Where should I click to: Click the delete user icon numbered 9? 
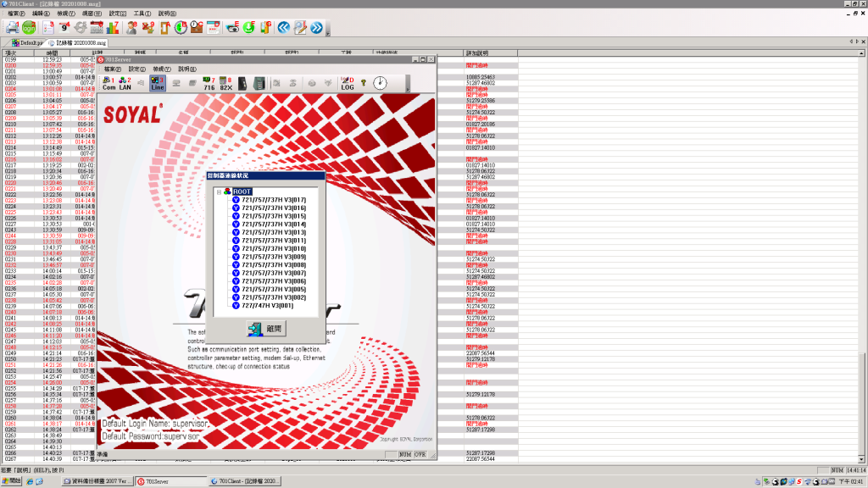tap(147, 27)
